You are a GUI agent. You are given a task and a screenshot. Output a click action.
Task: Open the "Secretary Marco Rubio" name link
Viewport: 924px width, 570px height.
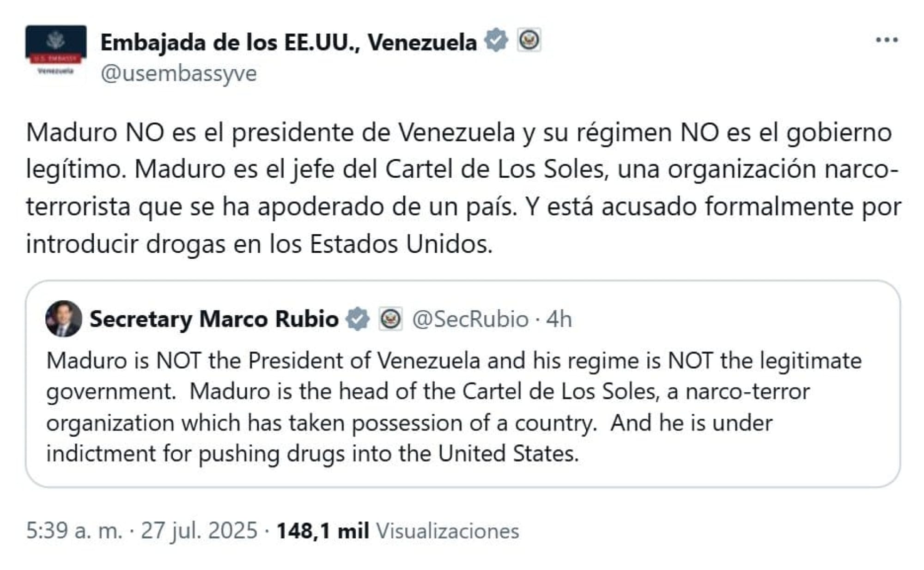point(214,319)
